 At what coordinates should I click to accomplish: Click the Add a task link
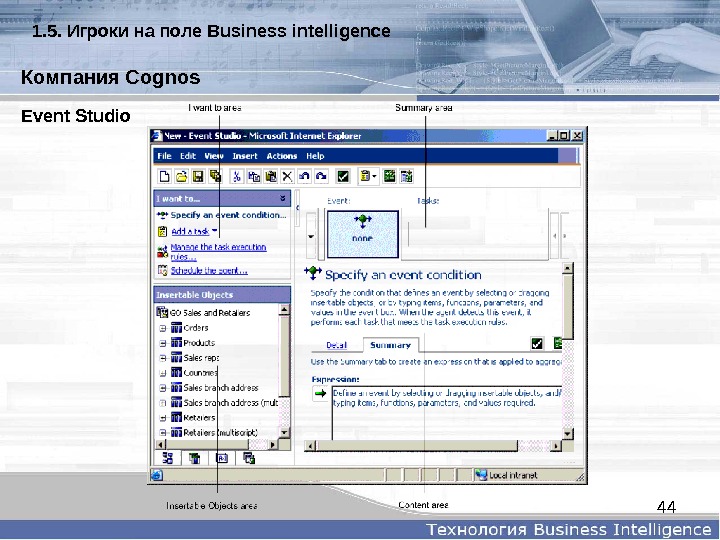tap(190, 231)
